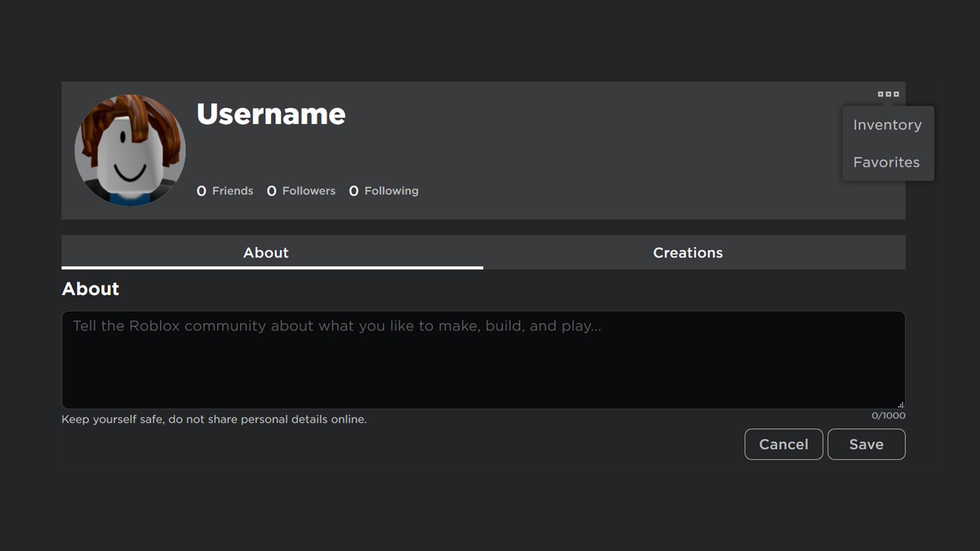
Task: Choose Favorites in the popup menu
Action: pyautogui.click(x=886, y=162)
